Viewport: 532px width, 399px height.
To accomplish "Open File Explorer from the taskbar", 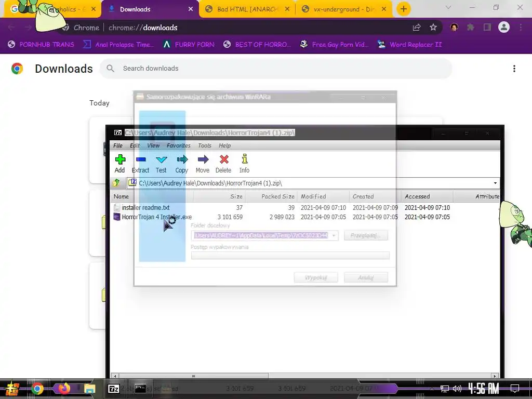I will 90,389.
